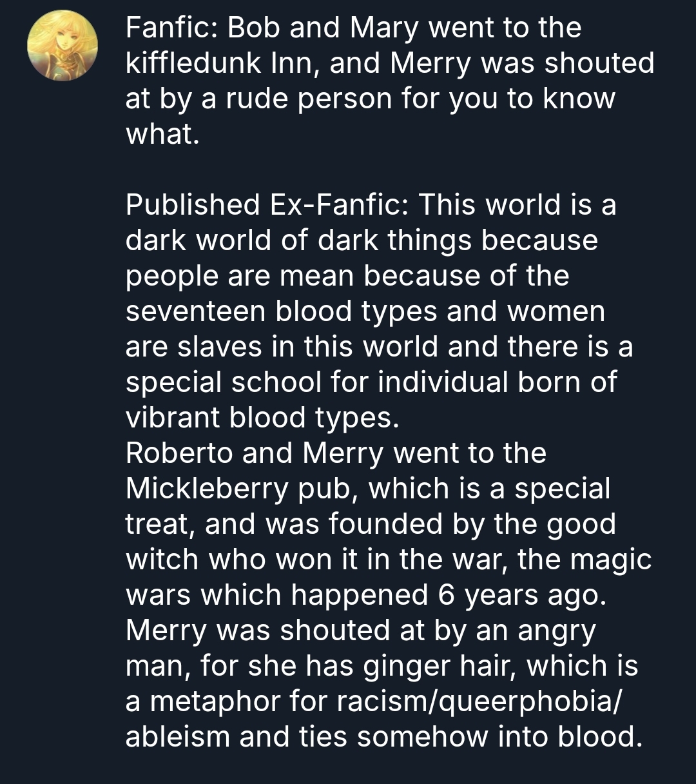Click the poster's anime profile avatar
Viewport: 696px width, 784px height.
coord(63,46)
